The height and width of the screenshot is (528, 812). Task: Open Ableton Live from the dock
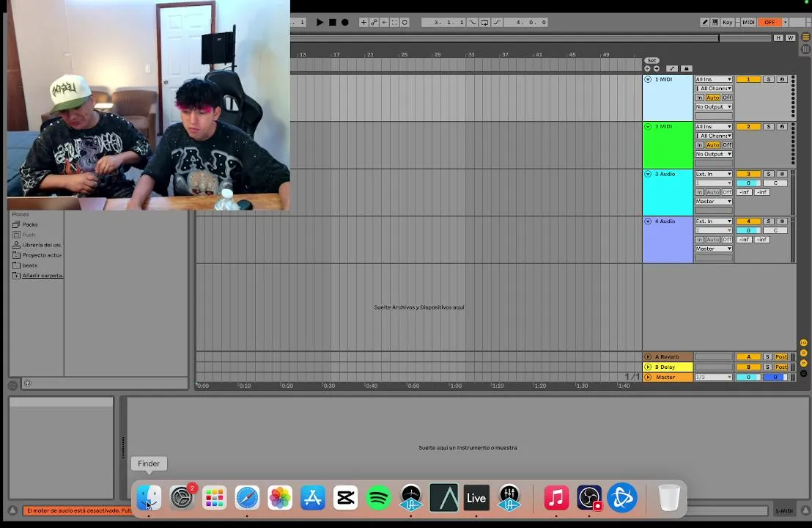[476, 498]
